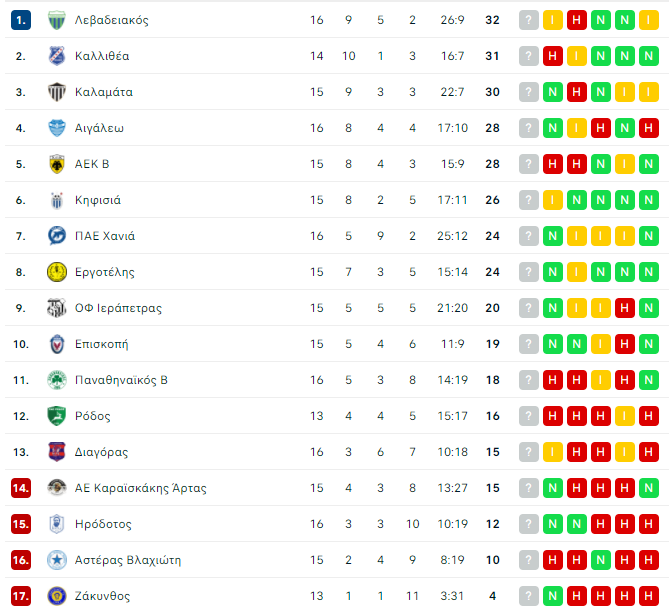
Task: Select the ΠΑΕ Χανιά dolphin logo
Action: pos(57,236)
